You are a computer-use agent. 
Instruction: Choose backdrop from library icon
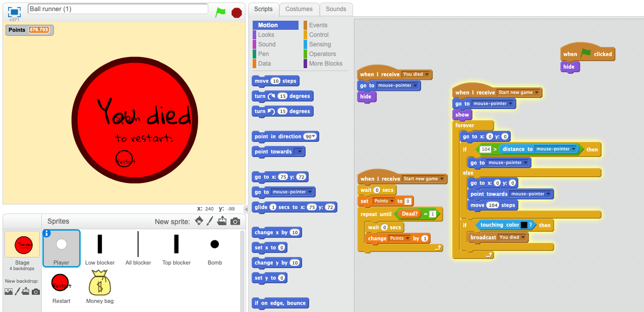(x=9, y=291)
